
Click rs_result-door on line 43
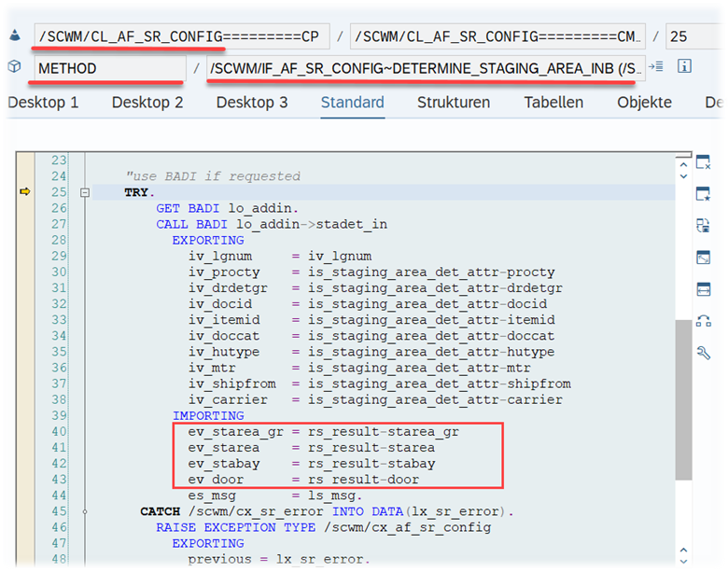click(364, 480)
